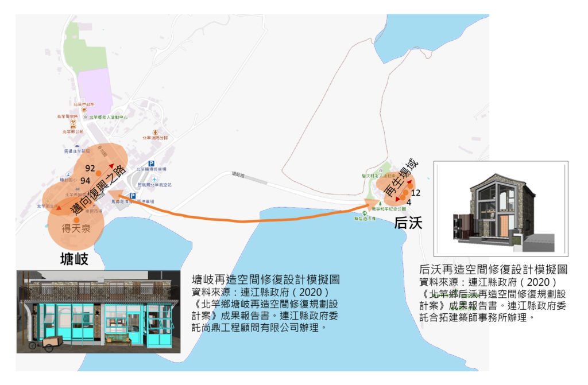Click the 北竿警察所 police icon
This screenshot has width=588, height=385.
pos(73,122)
